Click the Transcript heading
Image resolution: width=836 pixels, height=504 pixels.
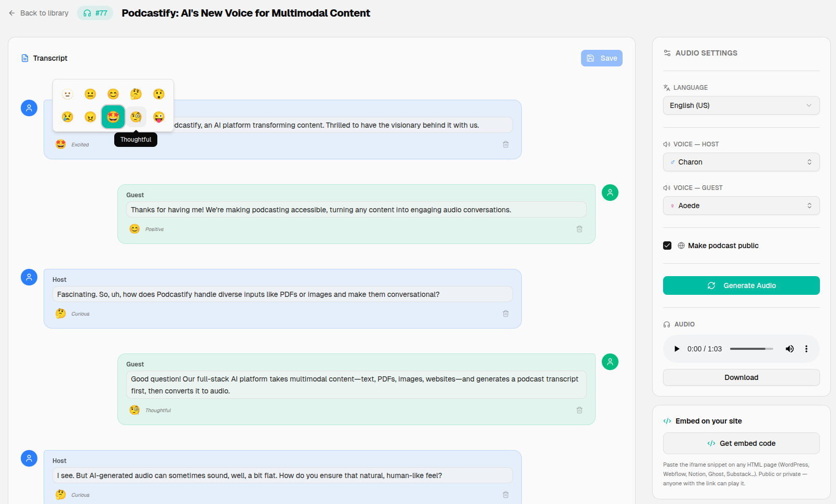coord(50,58)
